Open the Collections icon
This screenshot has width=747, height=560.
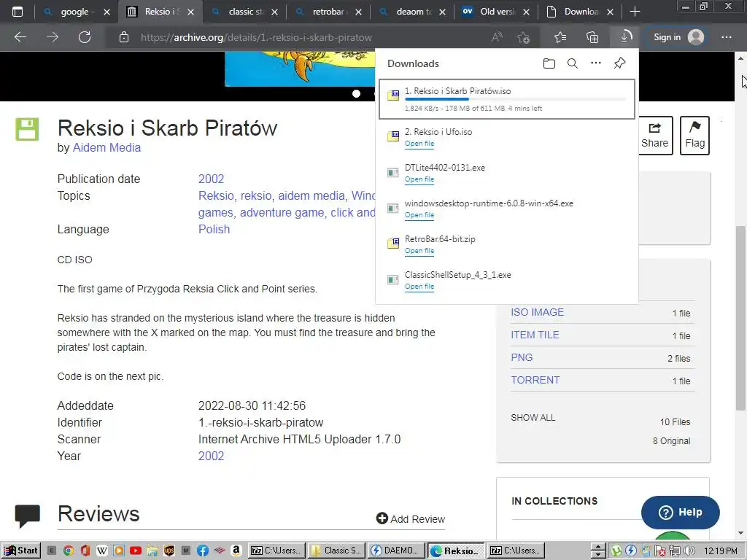point(592,37)
